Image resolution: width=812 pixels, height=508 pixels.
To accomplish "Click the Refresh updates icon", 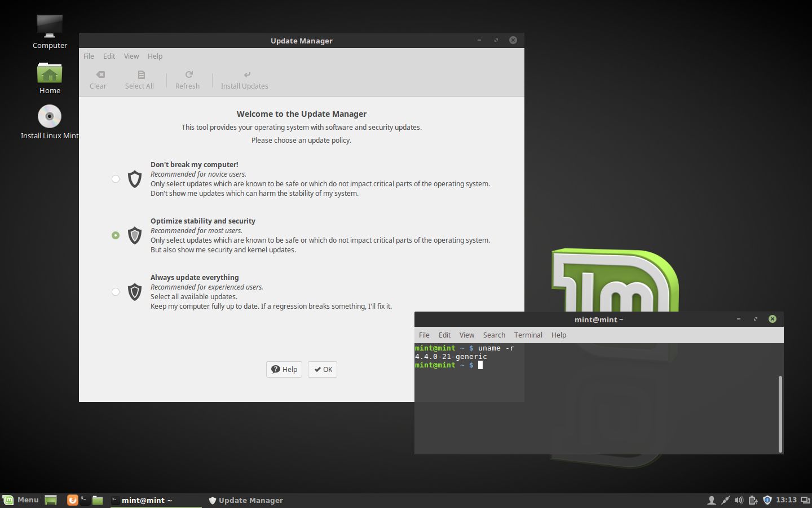I will [189, 75].
